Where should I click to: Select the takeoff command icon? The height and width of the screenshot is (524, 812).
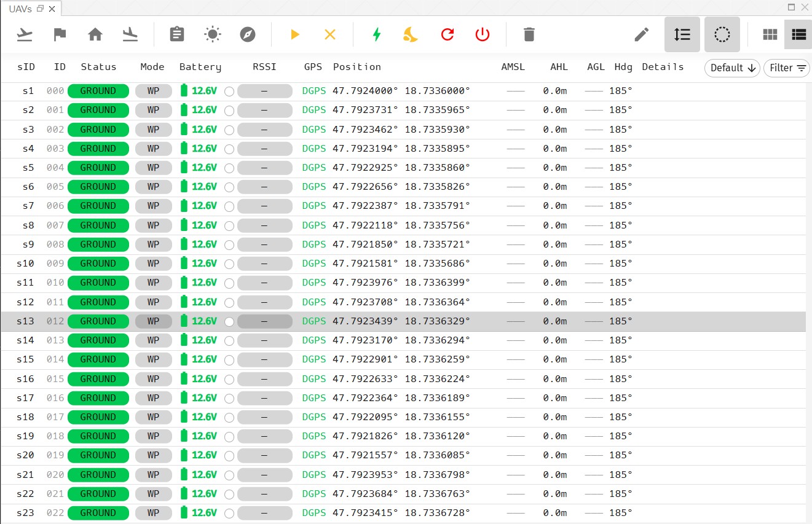(x=25, y=34)
